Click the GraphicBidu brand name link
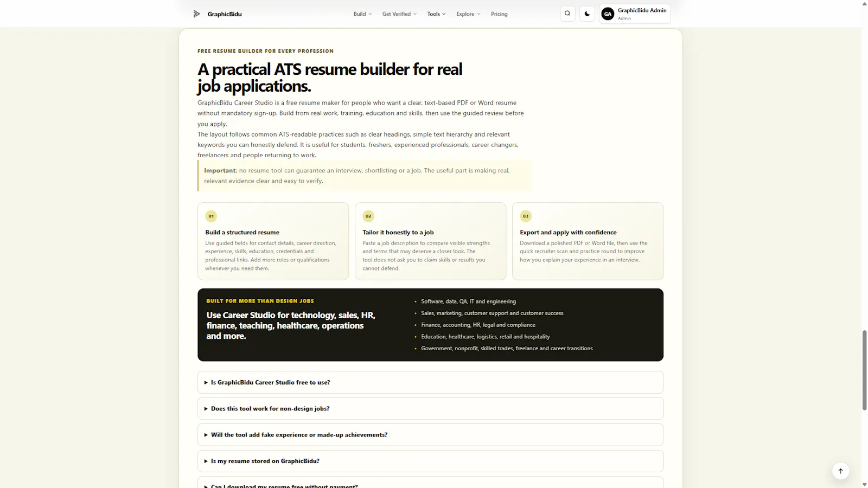868x488 pixels. [225, 14]
